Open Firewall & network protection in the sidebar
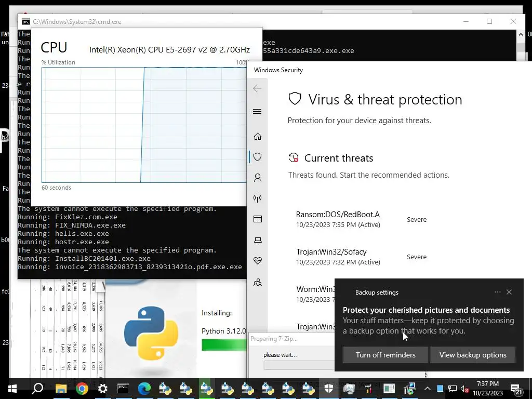This screenshot has width=532, height=399. [258, 198]
